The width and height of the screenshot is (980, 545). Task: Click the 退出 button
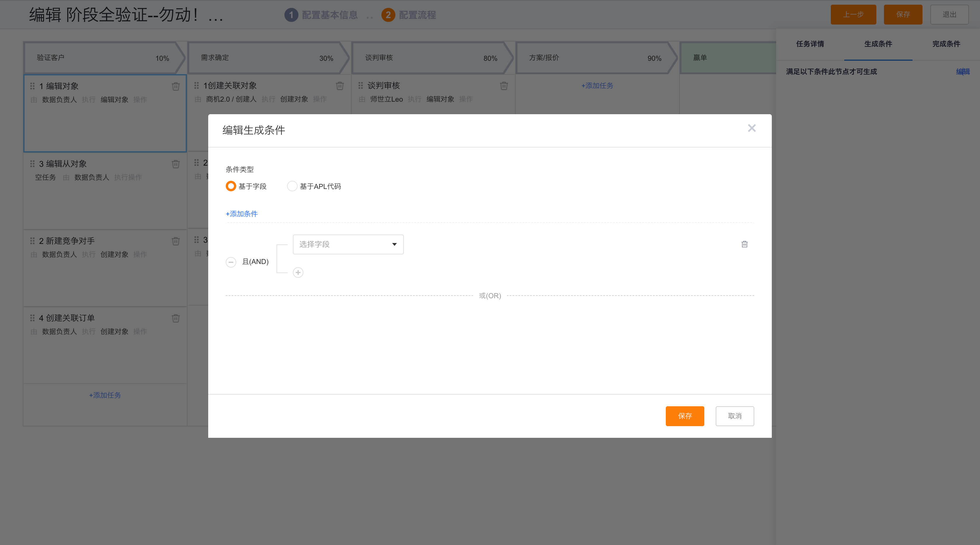tap(949, 15)
